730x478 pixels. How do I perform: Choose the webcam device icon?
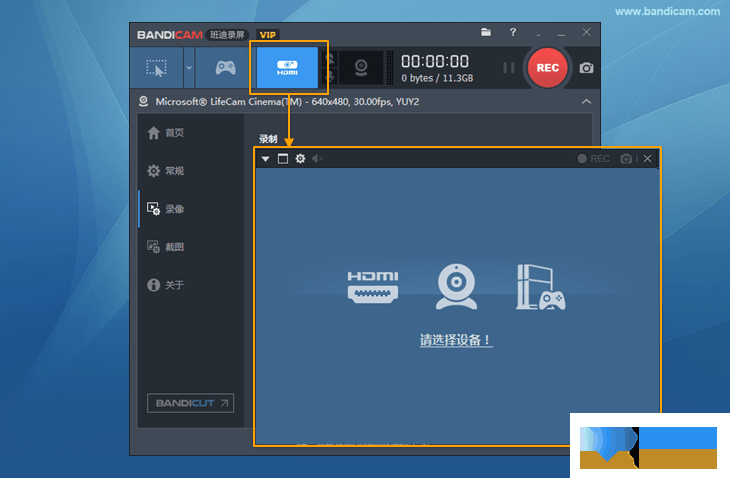[456, 287]
